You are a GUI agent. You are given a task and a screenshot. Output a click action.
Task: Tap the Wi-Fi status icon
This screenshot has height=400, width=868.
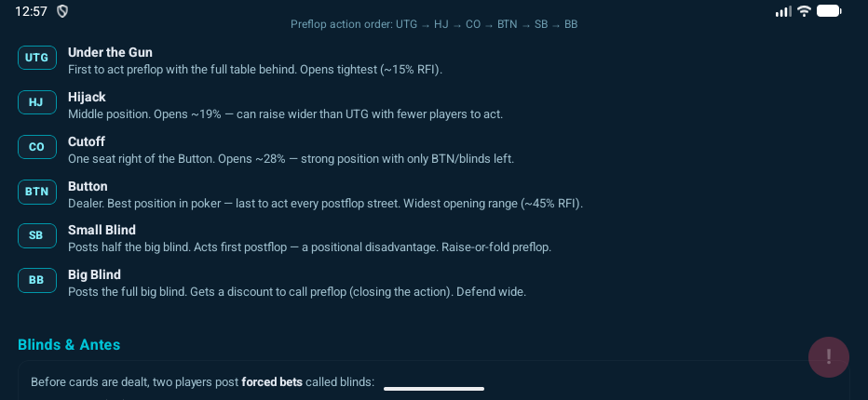804,11
